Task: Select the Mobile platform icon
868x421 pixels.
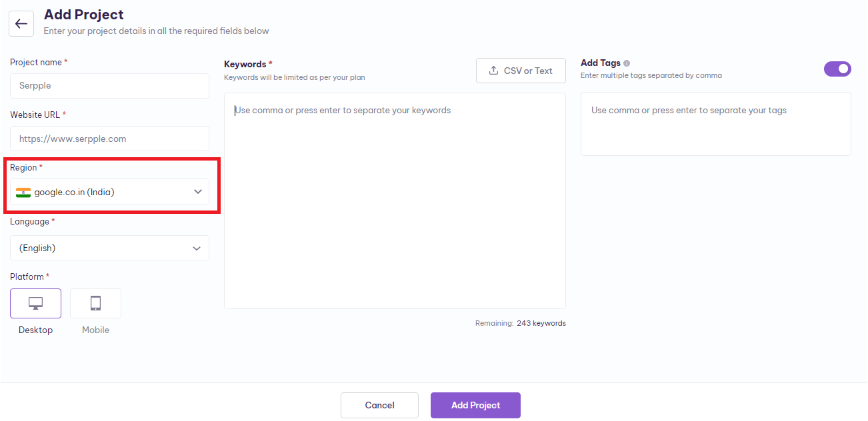Action: [x=95, y=303]
